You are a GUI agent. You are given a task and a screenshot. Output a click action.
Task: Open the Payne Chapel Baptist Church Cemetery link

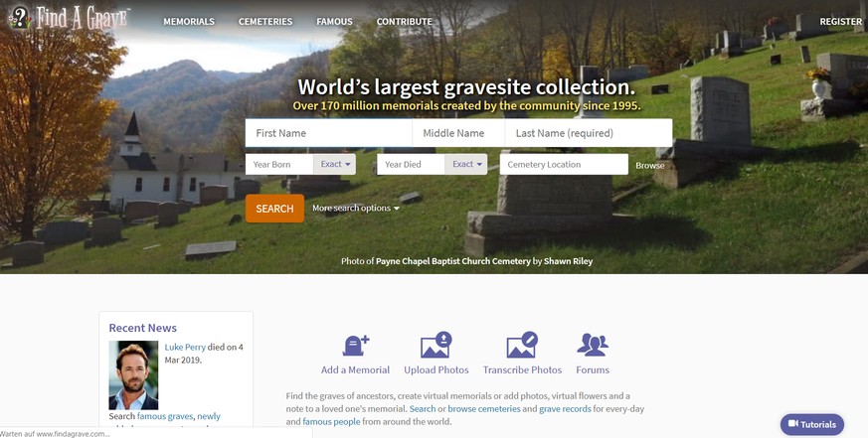[x=452, y=261]
